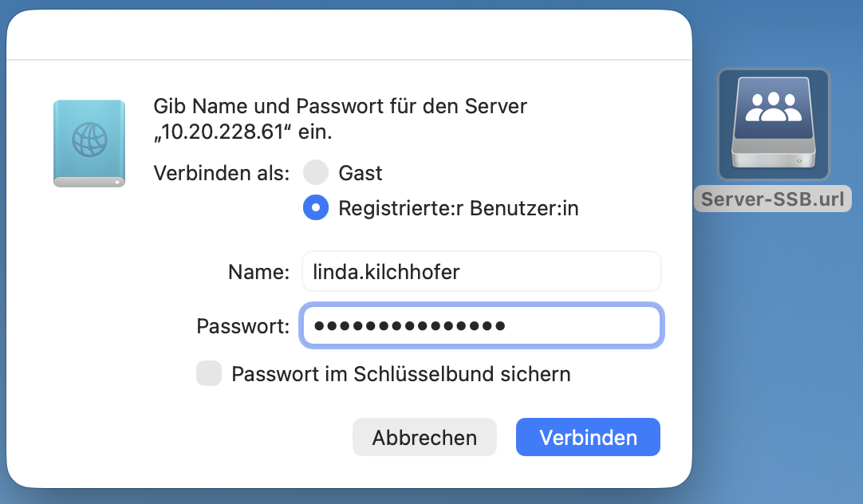Click the "Registrierte:r Benutzer:in" label text
Screen dimensions: 863x504
tap(458, 208)
